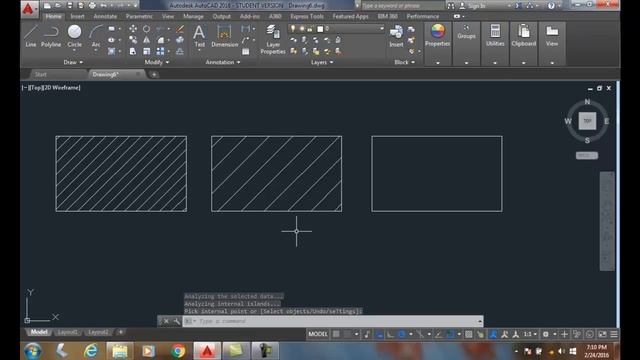Expand the Layers panel
The height and width of the screenshot is (360, 640).
(322, 62)
